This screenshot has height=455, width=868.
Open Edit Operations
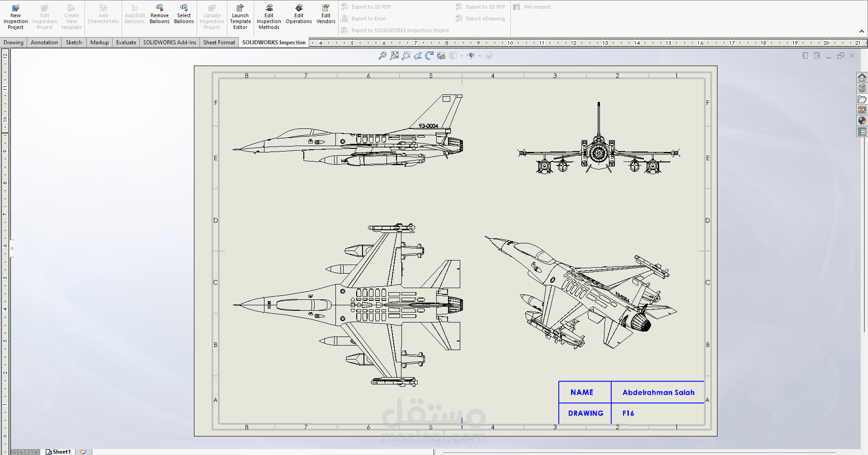pos(299,14)
